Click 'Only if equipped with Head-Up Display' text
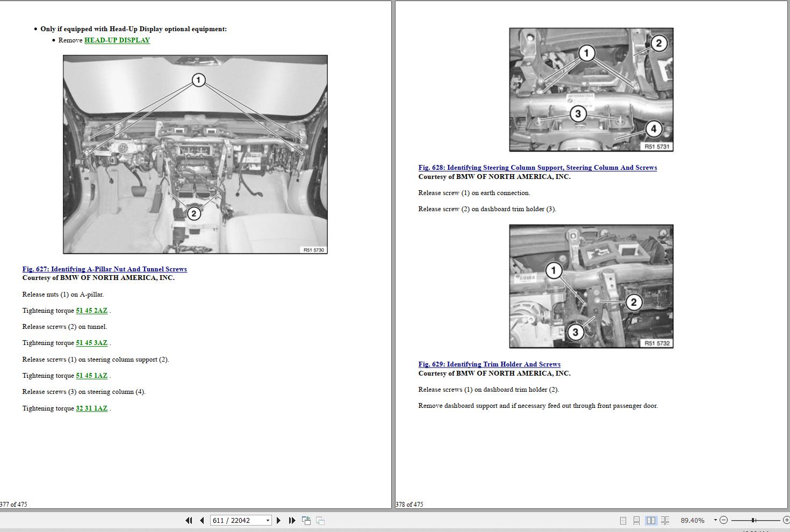This screenshot has width=790, height=532. click(x=133, y=29)
